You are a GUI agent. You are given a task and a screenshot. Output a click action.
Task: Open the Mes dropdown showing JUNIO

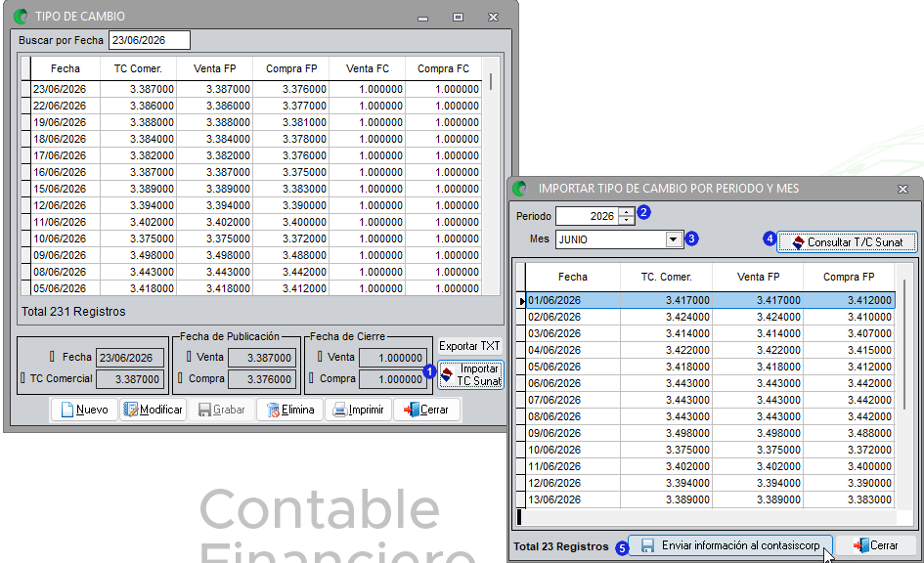673,239
